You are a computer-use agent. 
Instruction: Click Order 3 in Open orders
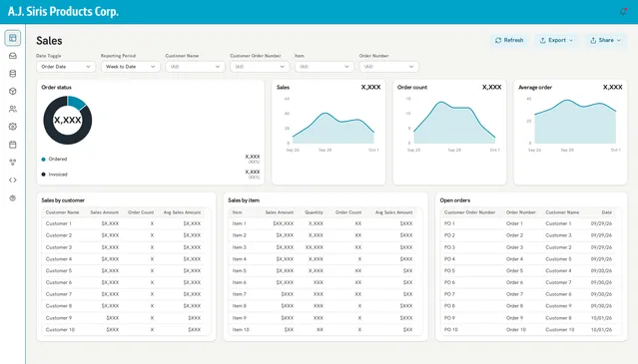click(515, 247)
